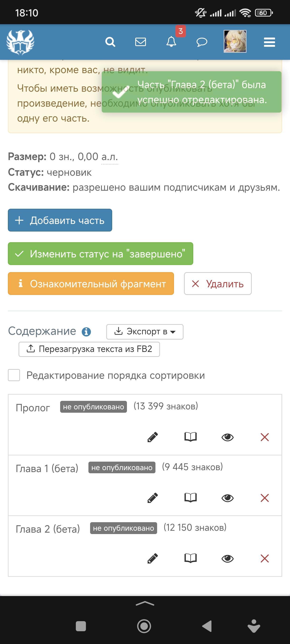Edit Пролог with the pencil icon
The image size is (290, 644).
pos(153,437)
